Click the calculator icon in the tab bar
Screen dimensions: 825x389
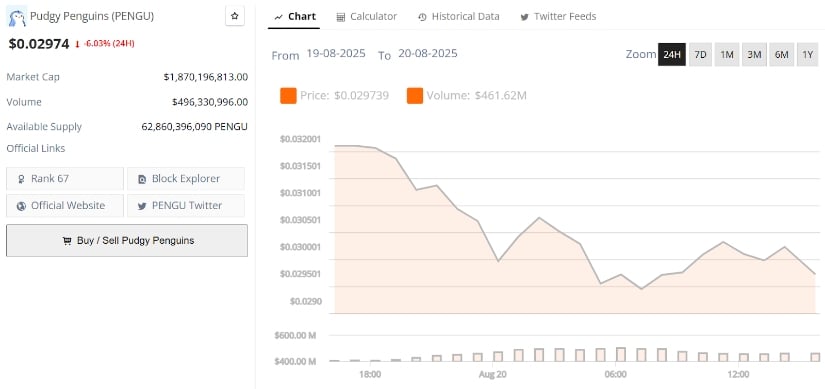click(x=341, y=17)
